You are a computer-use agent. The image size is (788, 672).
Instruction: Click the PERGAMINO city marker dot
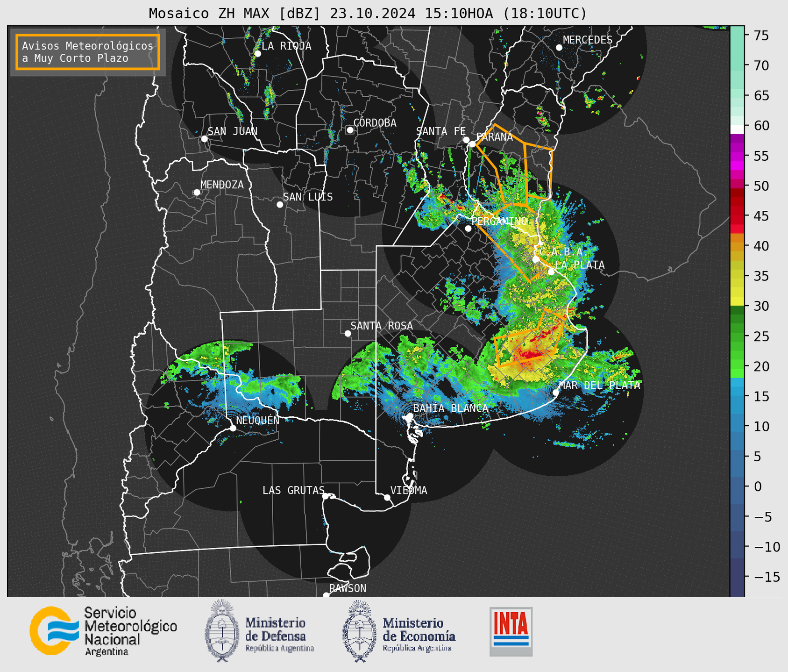click(468, 229)
